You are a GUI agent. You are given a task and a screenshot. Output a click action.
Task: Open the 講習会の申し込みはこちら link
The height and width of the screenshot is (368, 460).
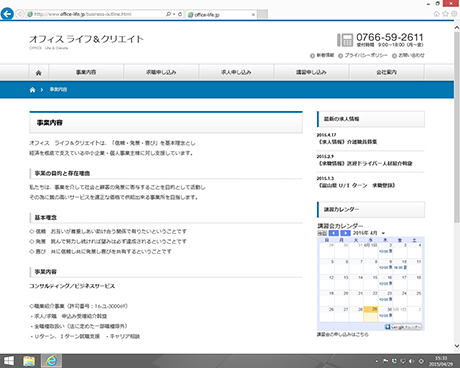pos(342,334)
